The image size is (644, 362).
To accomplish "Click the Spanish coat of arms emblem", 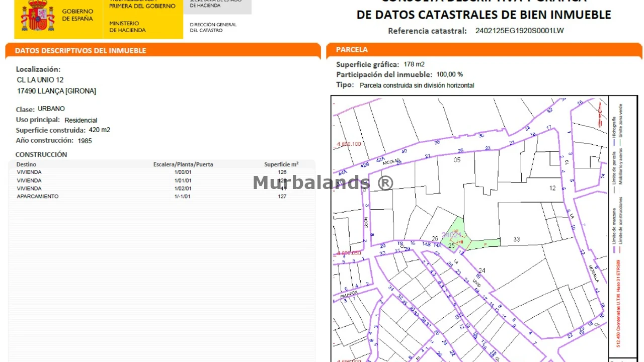I will (38, 16).
